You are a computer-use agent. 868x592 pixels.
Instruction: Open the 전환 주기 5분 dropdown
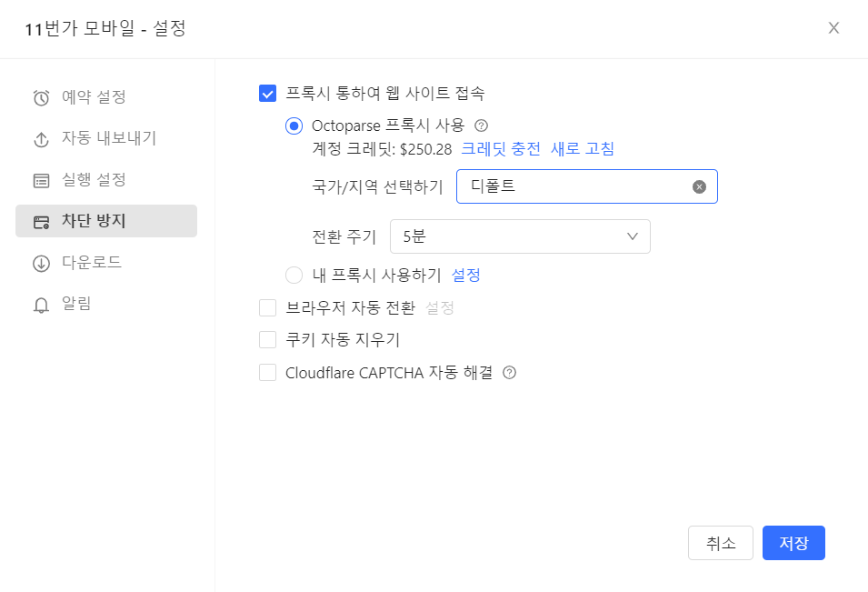tap(520, 236)
